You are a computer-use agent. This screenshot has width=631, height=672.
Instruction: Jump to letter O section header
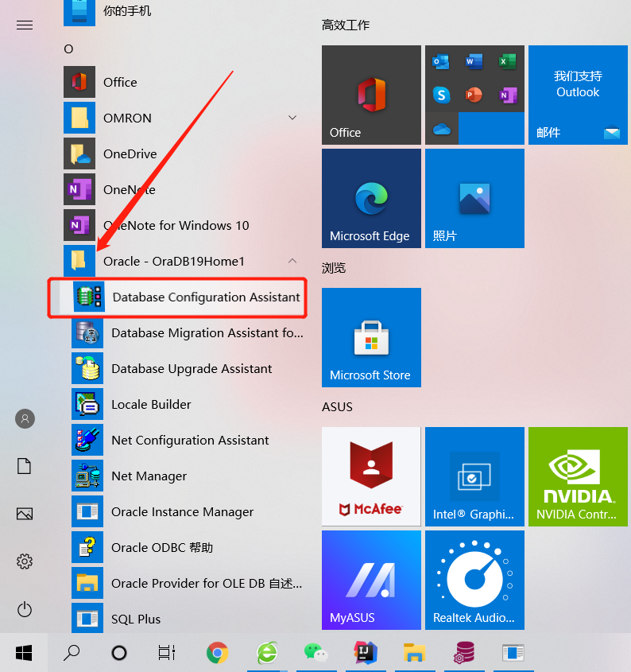pyautogui.click(x=68, y=49)
